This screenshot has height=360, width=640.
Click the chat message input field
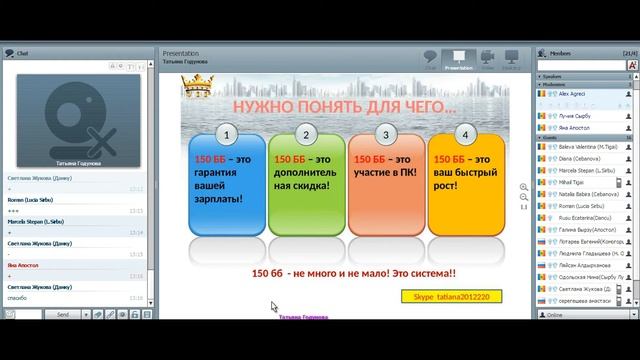point(29,315)
